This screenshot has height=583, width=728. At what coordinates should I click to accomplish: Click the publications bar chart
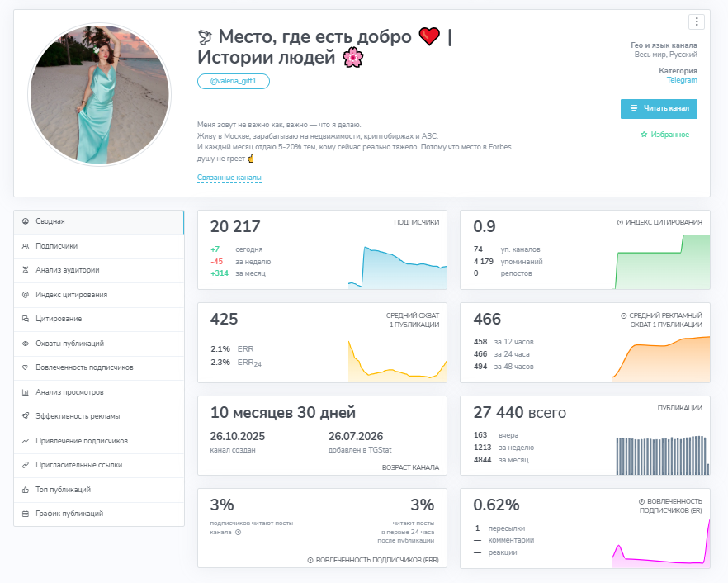(x=663, y=455)
